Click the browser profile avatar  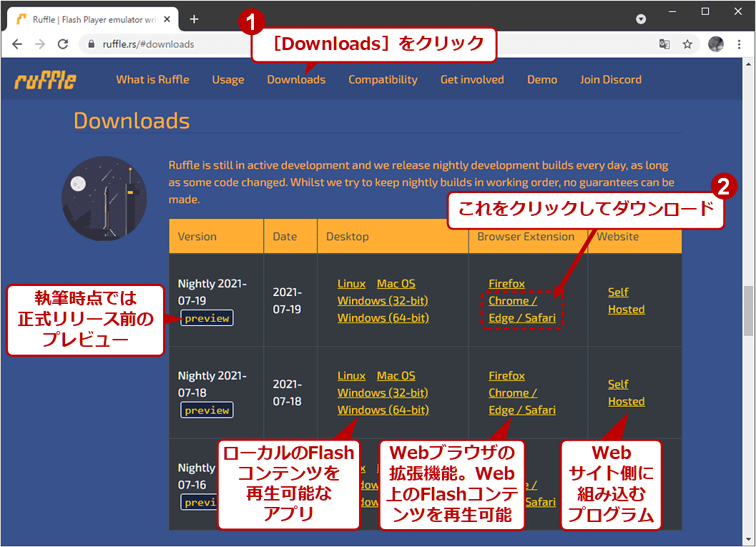point(715,44)
